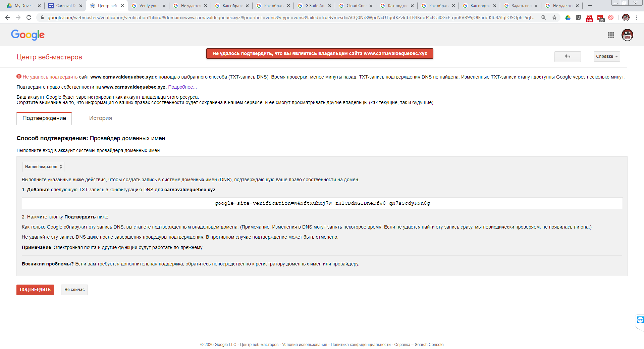Viewport: 644px width, 349px height.
Task: Open the История tab
Action: click(x=101, y=118)
